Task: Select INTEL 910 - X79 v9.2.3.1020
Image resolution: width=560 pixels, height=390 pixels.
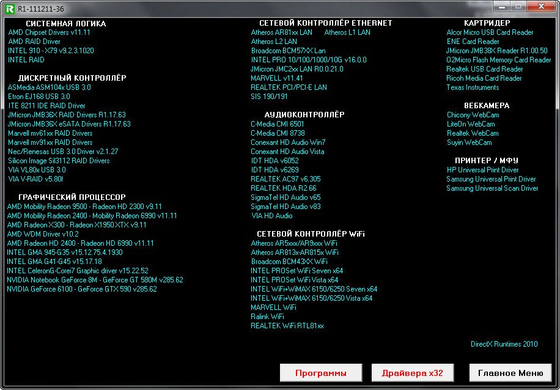Action: coord(51,50)
